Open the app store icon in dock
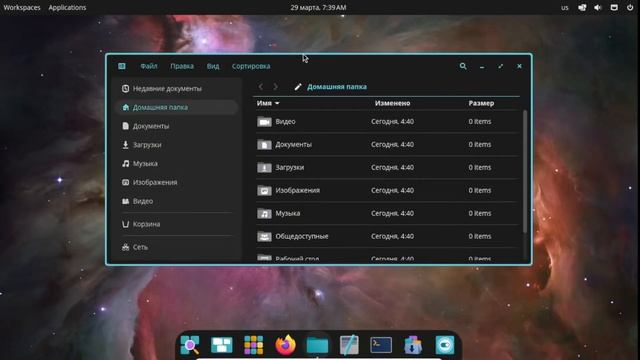Viewport: 640px width, 360px height. [413, 345]
